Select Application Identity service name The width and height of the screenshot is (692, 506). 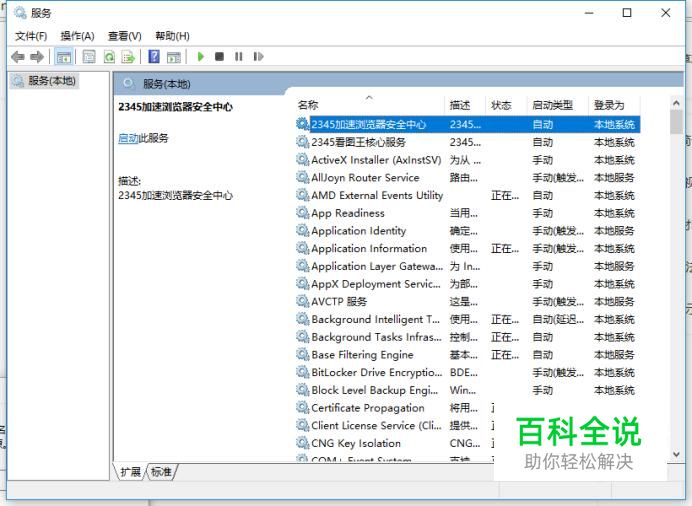click(358, 231)
